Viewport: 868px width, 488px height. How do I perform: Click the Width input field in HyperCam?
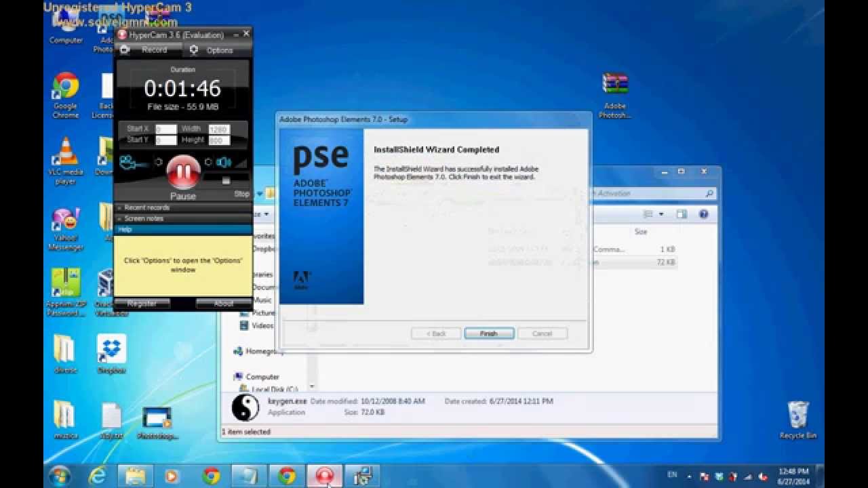(219, 129)
